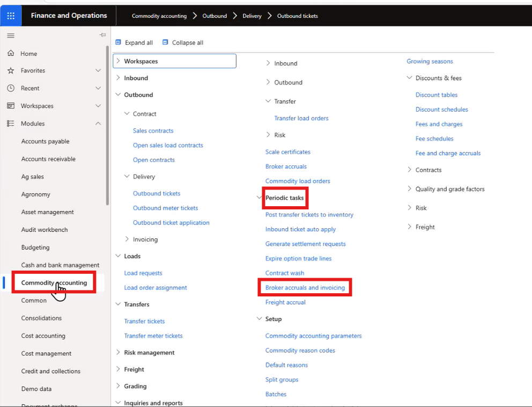The height and width of the screenshot is (407, 532).
Task: Toggle the hamburger navigation menu icon
Action: coord(11,35)
